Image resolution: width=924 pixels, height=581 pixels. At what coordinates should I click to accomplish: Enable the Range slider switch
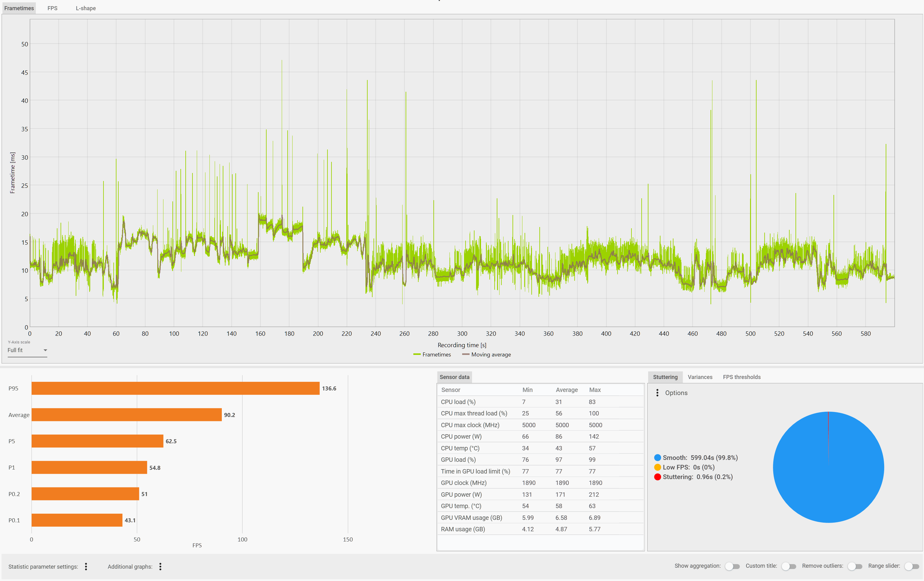pos(911,566)
